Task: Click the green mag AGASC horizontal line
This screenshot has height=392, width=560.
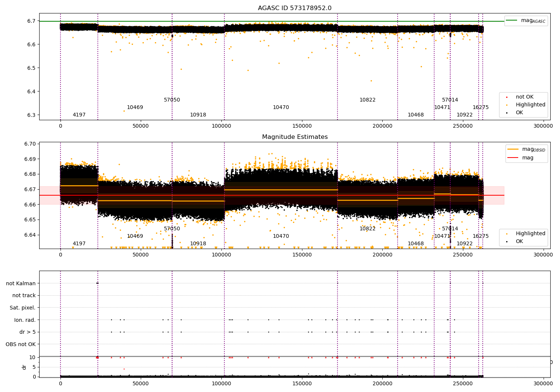Action: (272, 21)
